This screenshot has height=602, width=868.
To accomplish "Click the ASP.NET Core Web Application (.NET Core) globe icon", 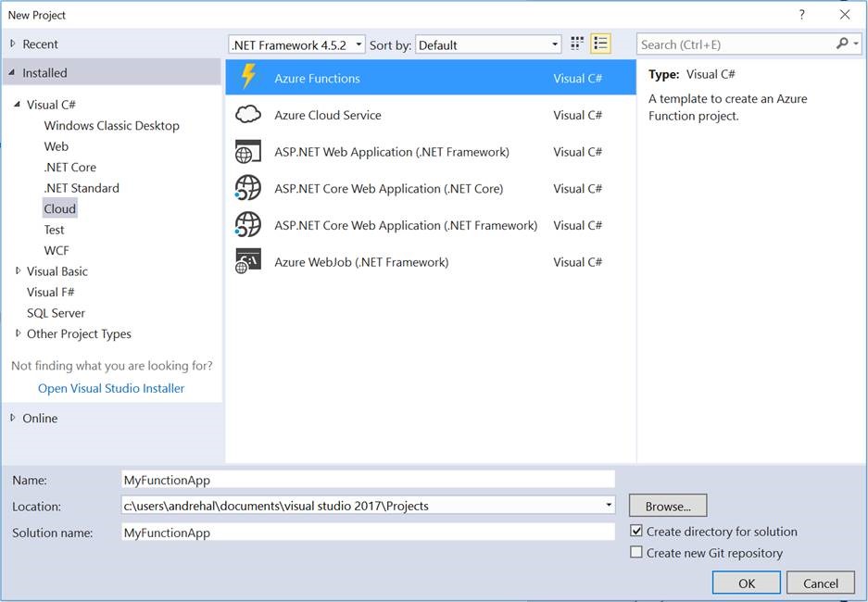I will [248, 188].
